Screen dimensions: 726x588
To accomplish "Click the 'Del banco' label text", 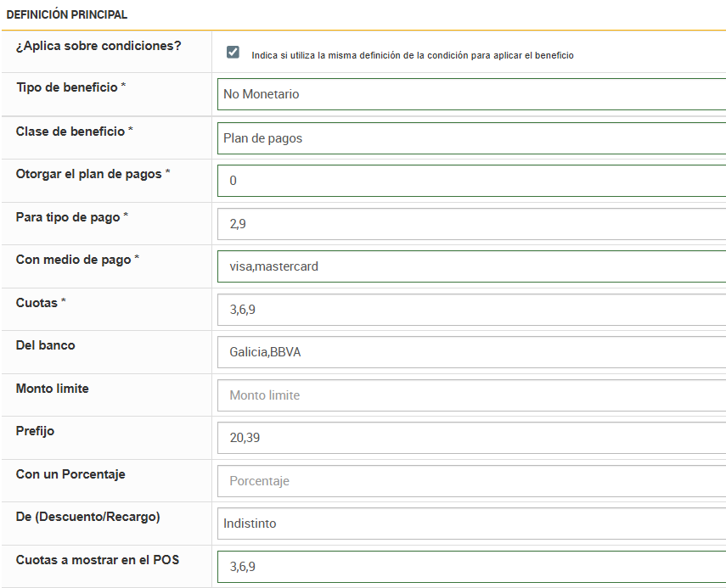I will (x=45, y=345).
